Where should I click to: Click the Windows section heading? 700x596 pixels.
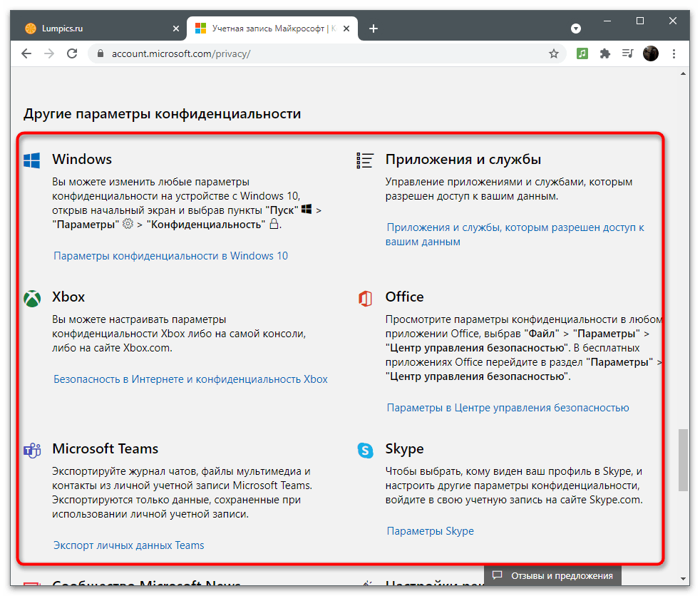click(82, 160)
